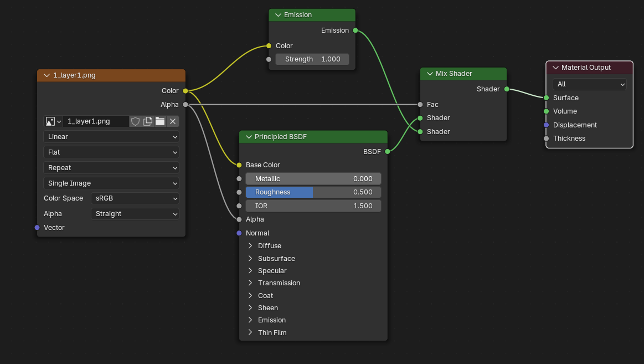
Task: Open the All output target dropdown
Action: tap(589, 84)
